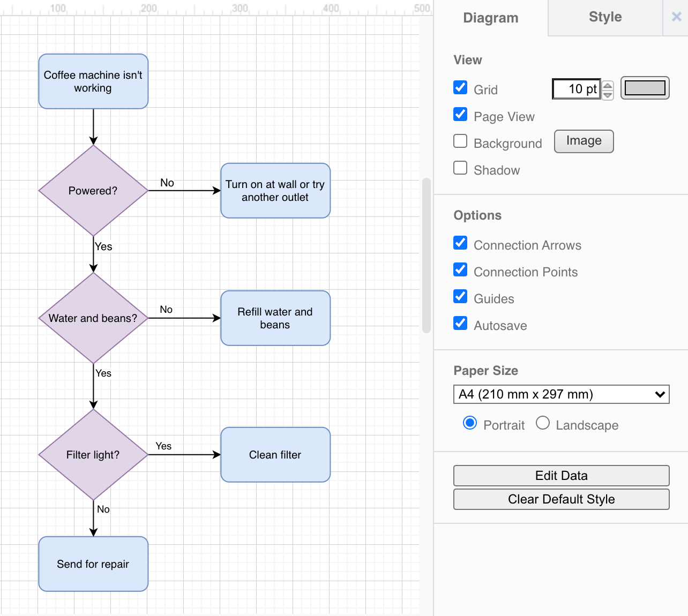
Task: Switch to the Style tab
Action: point(605,17)
